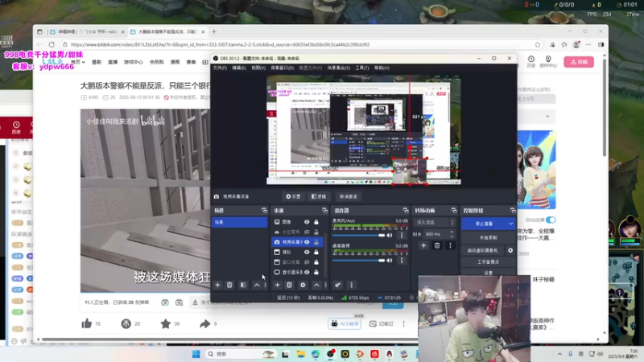Unlock the top image source lock
Screen dimensions: 644x362
coord(316,222)
